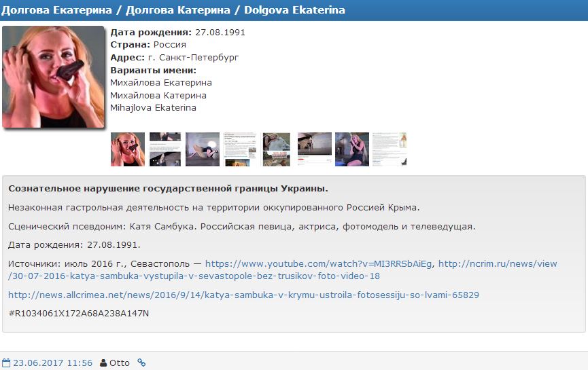Click the hash code #R1034061X172A68A238A147N
The width and height of the screenshot is (588, 370).
point(78,314)
